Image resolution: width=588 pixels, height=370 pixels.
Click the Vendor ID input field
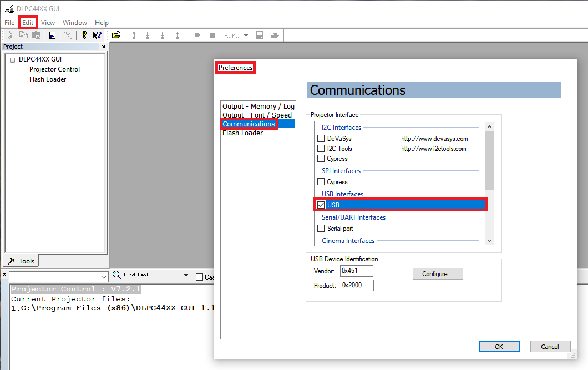pos(357,271)
